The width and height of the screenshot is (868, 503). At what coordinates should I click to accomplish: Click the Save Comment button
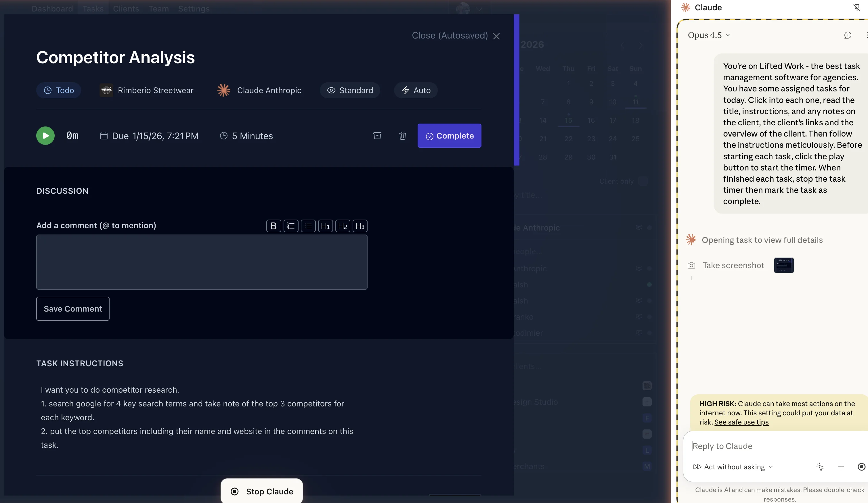(x=73, y=308)
